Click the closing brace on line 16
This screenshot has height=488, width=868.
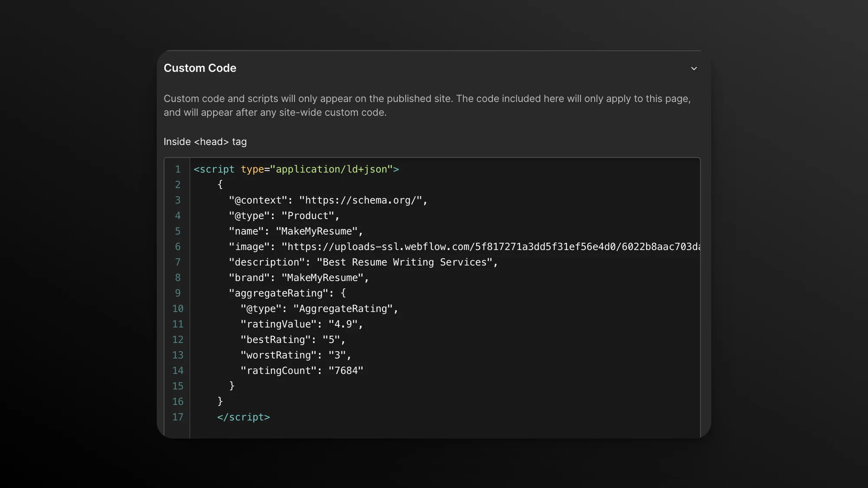220,402
